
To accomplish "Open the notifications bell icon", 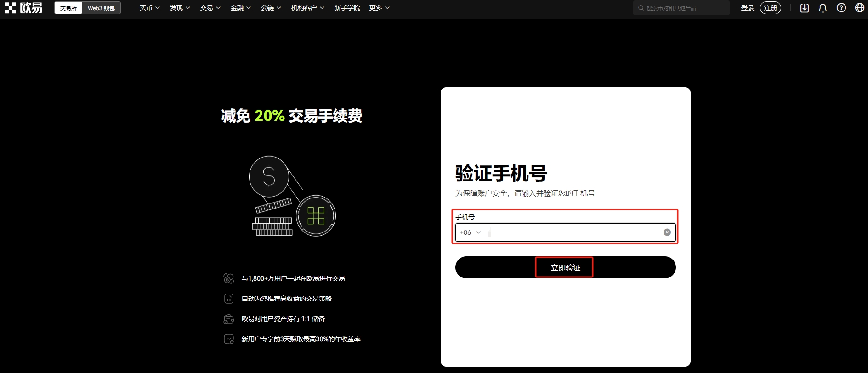I will 823,8.
